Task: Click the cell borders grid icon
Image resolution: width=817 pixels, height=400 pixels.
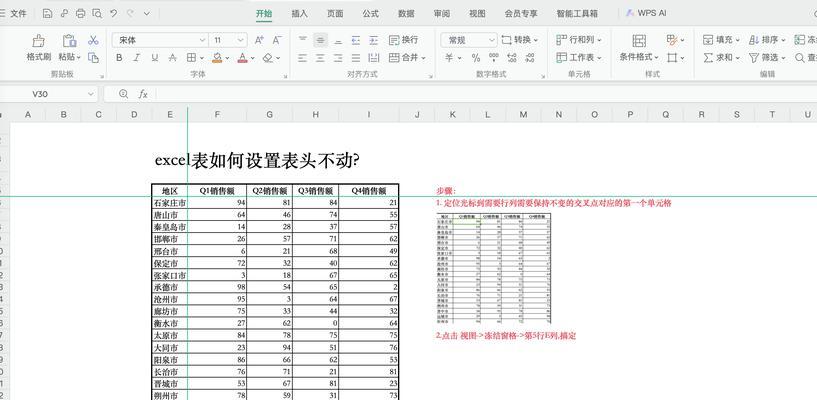Action: click(x=191, y=58)
